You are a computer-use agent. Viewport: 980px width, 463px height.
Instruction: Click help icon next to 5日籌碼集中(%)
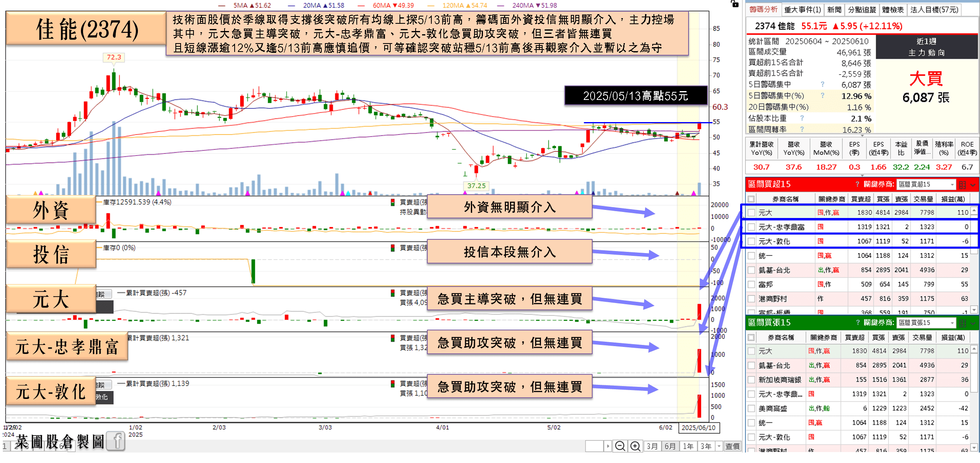(x=822, y=96)
